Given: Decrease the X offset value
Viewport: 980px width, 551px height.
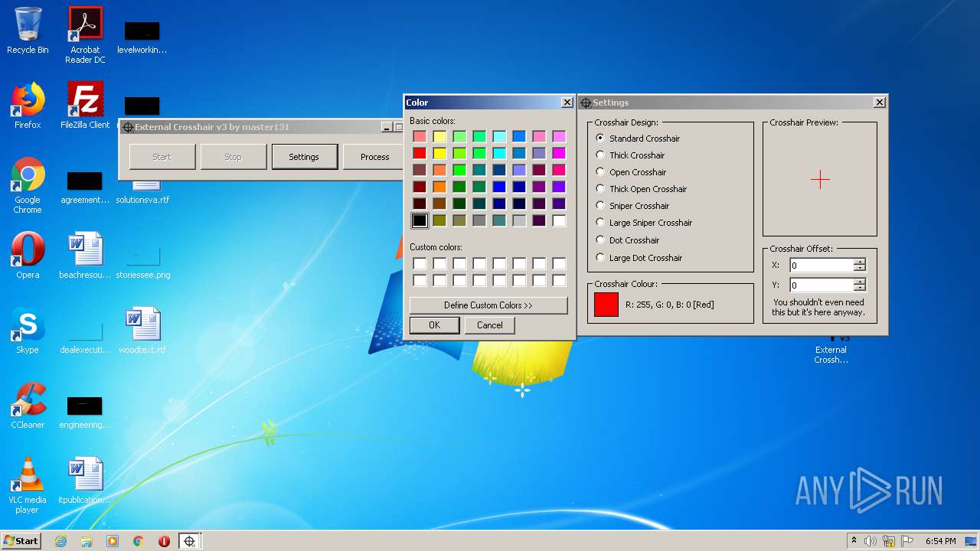Looking at the screenshot, I should 860,268.
